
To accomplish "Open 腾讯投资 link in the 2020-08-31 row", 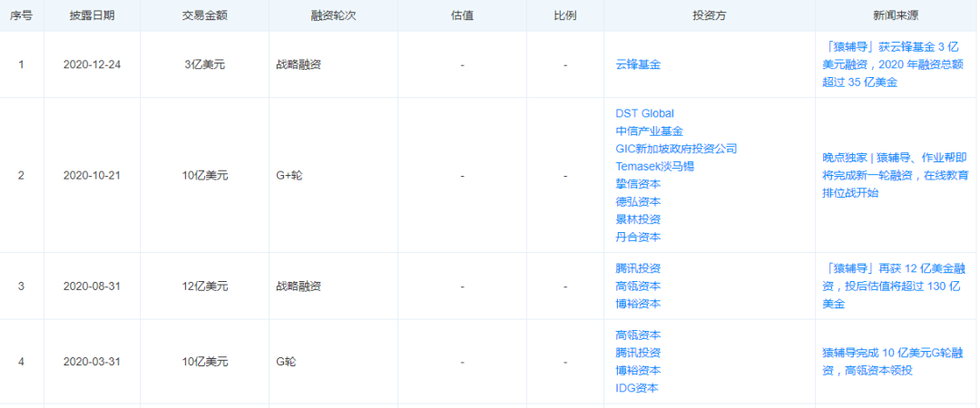I will tap(638, 268).
